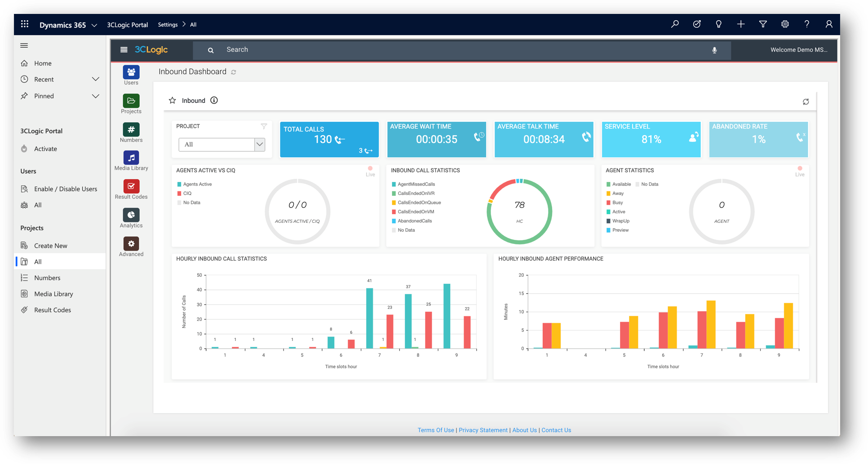Click the Project filter funnel icon
The width and height of the screenshot is (868, 464).
264,126
